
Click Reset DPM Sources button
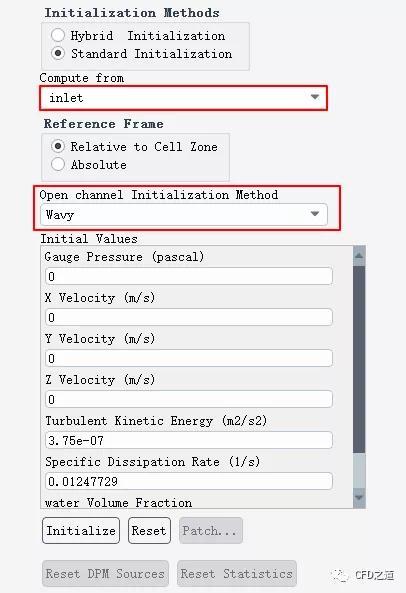point(105,574)
